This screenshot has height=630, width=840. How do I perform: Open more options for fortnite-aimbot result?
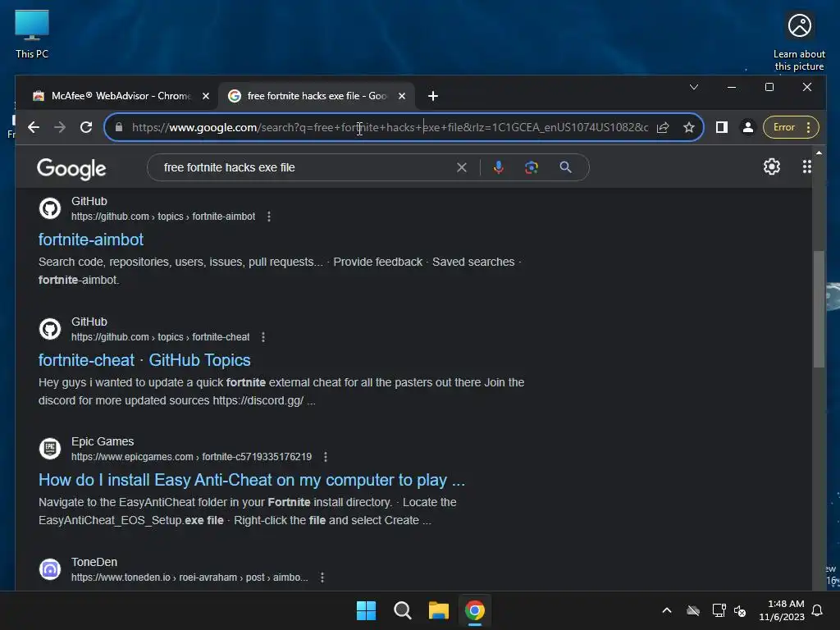pos(269,217)
